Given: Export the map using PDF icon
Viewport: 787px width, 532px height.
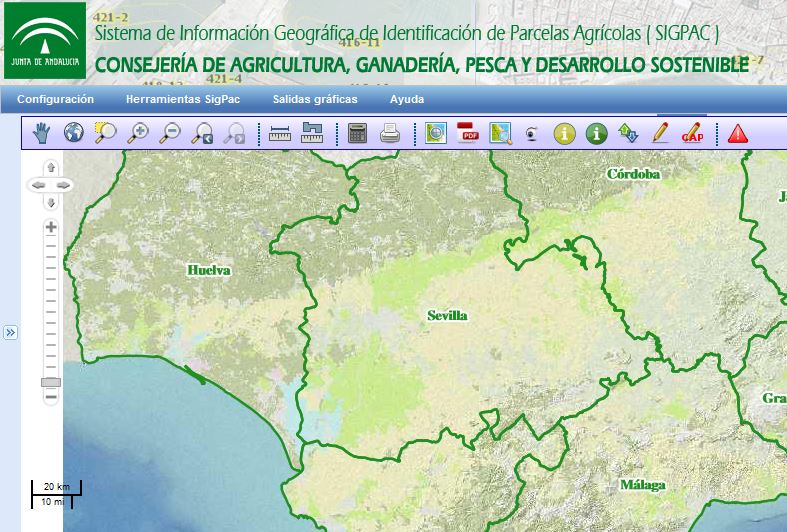Looking at the screenshot, I should [x=468, y=132].
